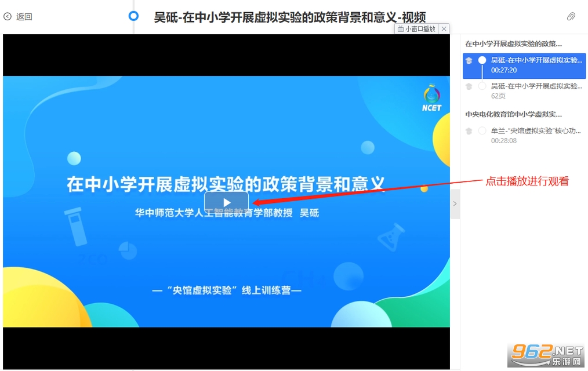Expand section 在中小学开展虚拟实验的政策...
The width and height of the screenshot is (588, 371).
pyautogui.click(x=513, y=44)
